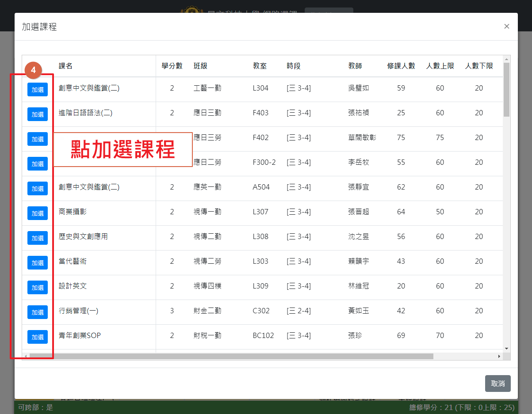
Task: Add the 商業攝影 course
Action: 38,213
